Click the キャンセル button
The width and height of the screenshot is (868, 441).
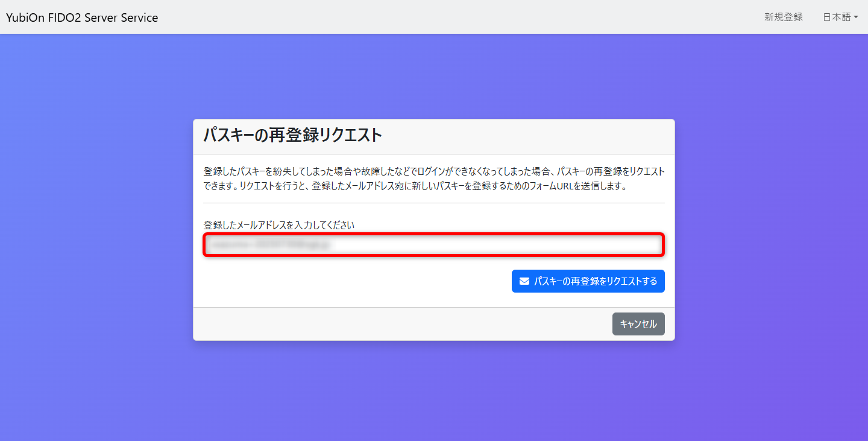point(638,324)
